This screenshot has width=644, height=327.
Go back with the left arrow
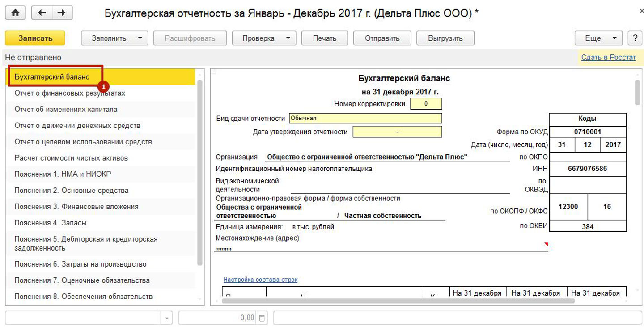click(42, 13)
